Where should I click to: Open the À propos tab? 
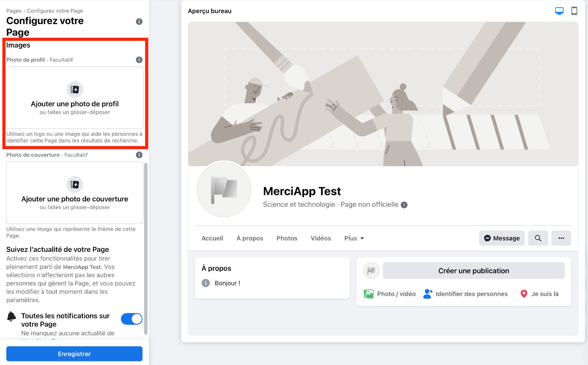click(250, 238)
